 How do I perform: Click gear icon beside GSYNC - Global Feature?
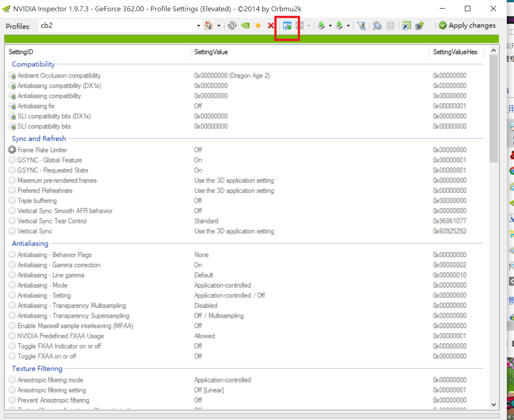click(x=12, y=160)
